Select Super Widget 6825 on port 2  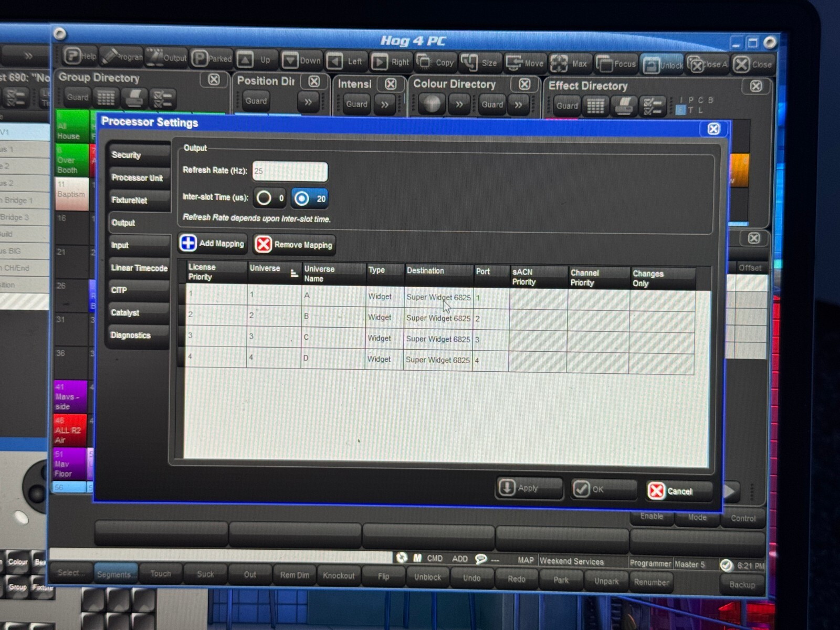click(x=438, y=318)
